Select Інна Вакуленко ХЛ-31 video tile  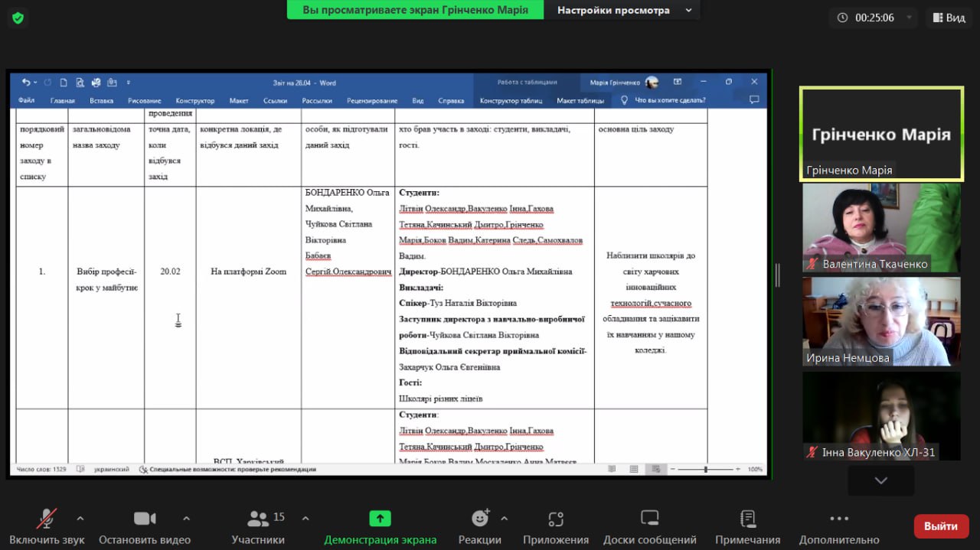tap(881, 416)
